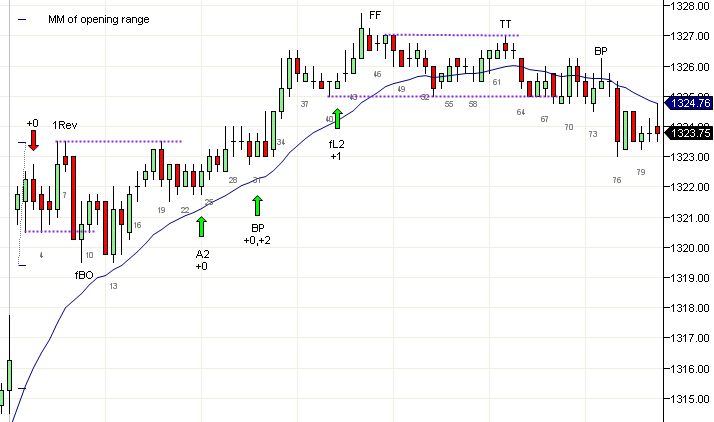Viewport: 714px width, 422px height.
Task: Click bar number 64 label
Action: point(521,112)
